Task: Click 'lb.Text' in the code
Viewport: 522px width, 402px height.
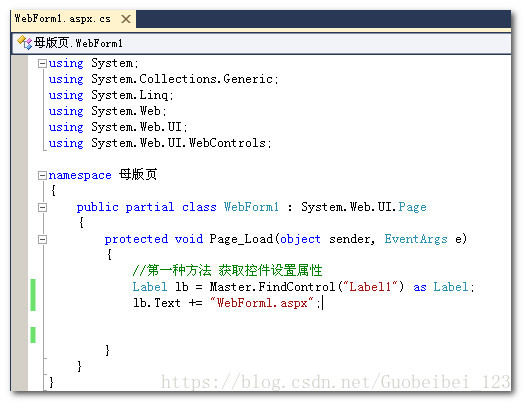Action: click(157, 303)
